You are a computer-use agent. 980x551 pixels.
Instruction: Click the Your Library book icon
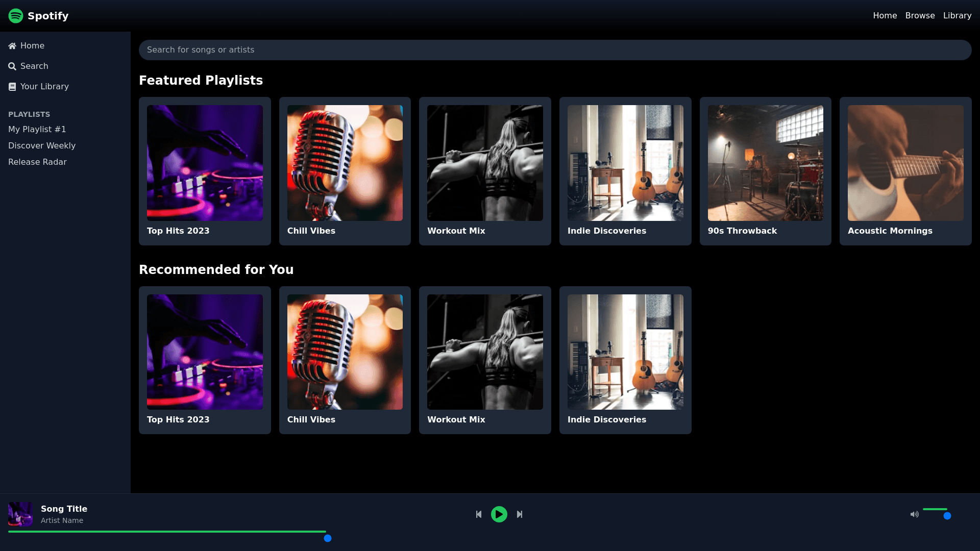(x=12, y=87)
